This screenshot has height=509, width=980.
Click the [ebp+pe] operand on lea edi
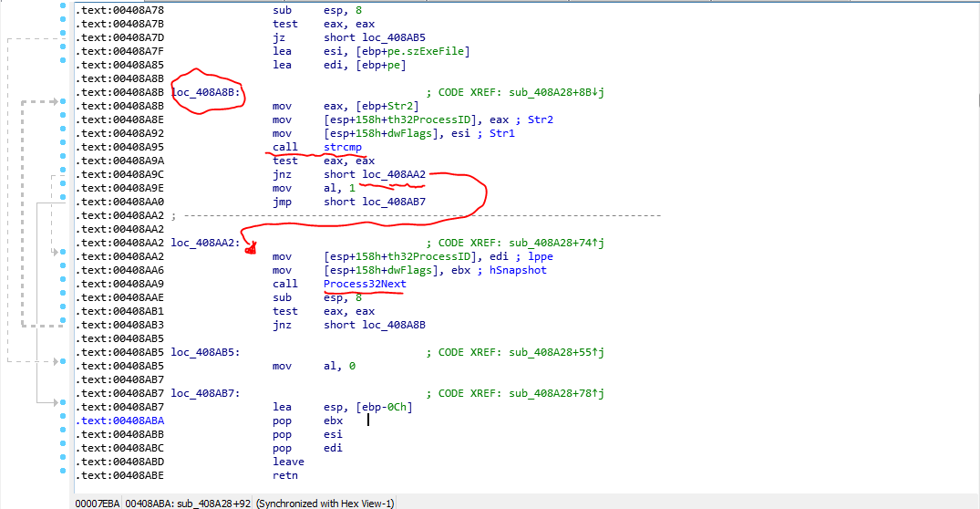click(x=381, y=65)
